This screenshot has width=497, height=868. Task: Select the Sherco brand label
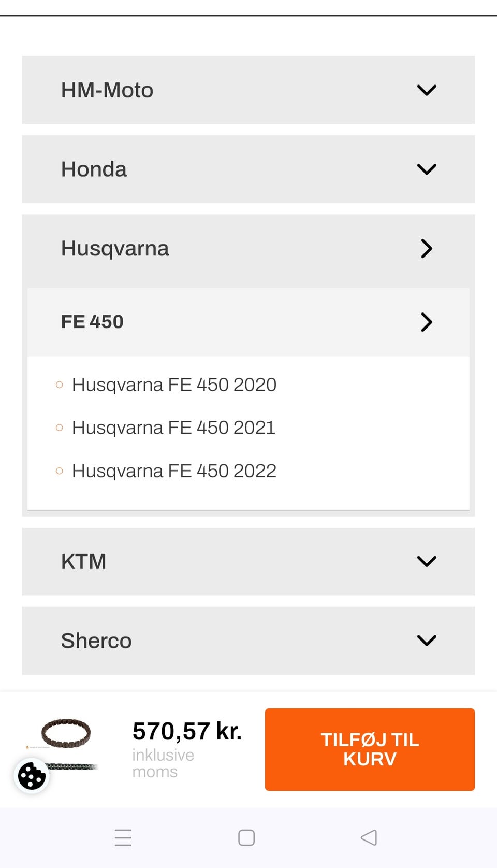coord(96,641)
